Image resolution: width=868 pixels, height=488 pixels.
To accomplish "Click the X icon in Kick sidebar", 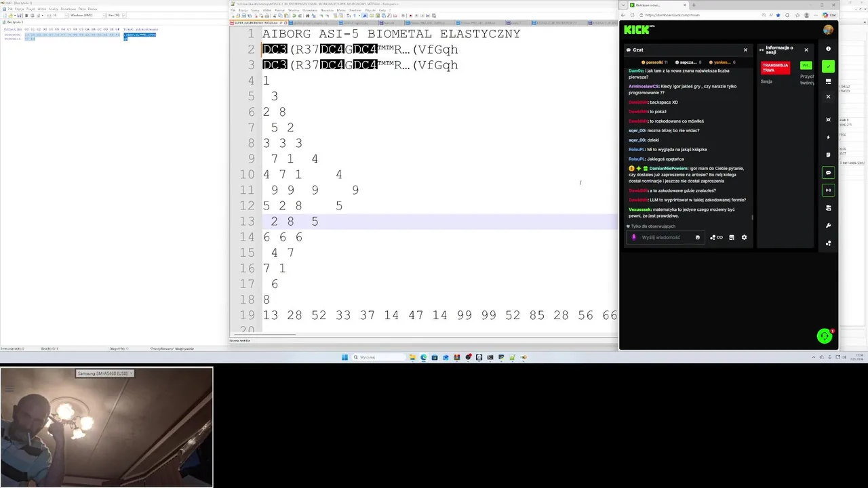I will point(828,97).
